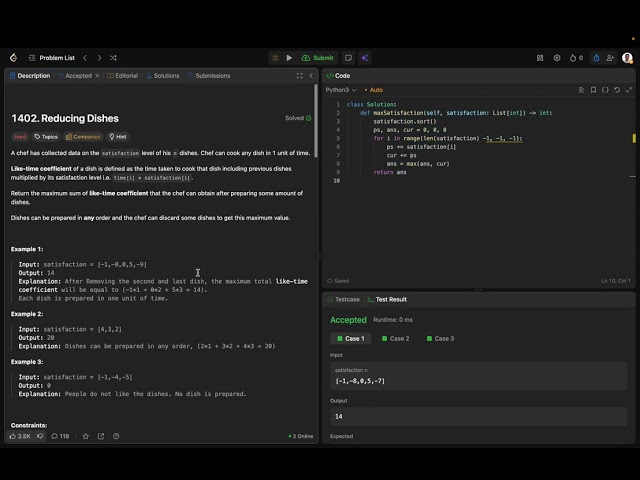The height and width of the screenshot is (480, 640).
Task: Open the help question mark icon
Action: coord(116,436)
